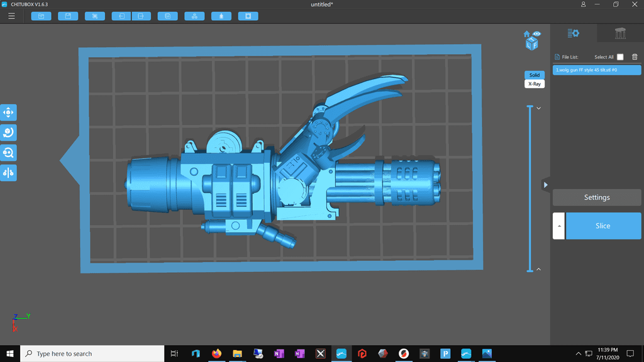This screenshot has height=362, width=644.
Task: Collapse the right panel with the arrow handle
Action: pyautogui.click(x=546, y=185)
